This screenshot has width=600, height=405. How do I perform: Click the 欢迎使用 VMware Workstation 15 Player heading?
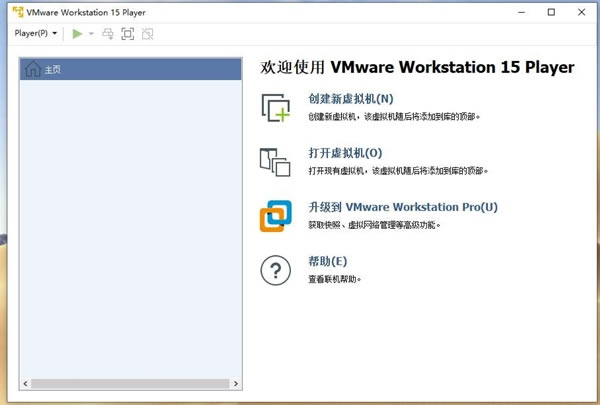pos(417,67)
